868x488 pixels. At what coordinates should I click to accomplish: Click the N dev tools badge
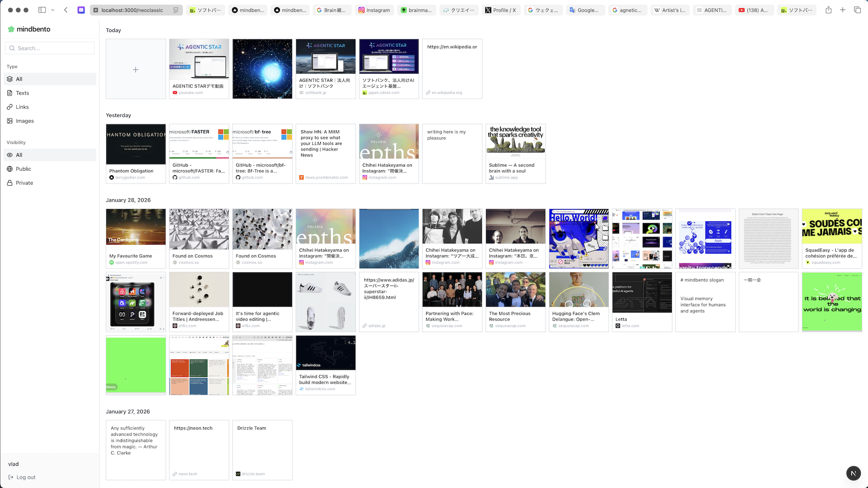pyautogui.click(x=853, y=473)
